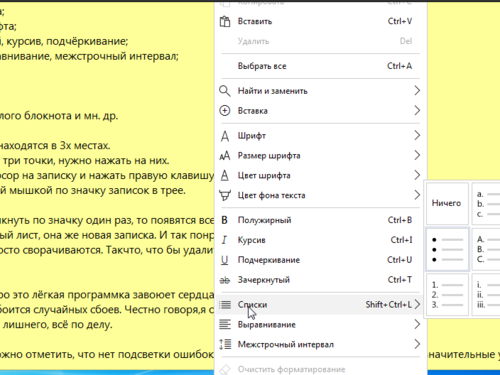Screen dimensions: 500x375
Task: Select the Ничего list style option
Action: point(447,203)
